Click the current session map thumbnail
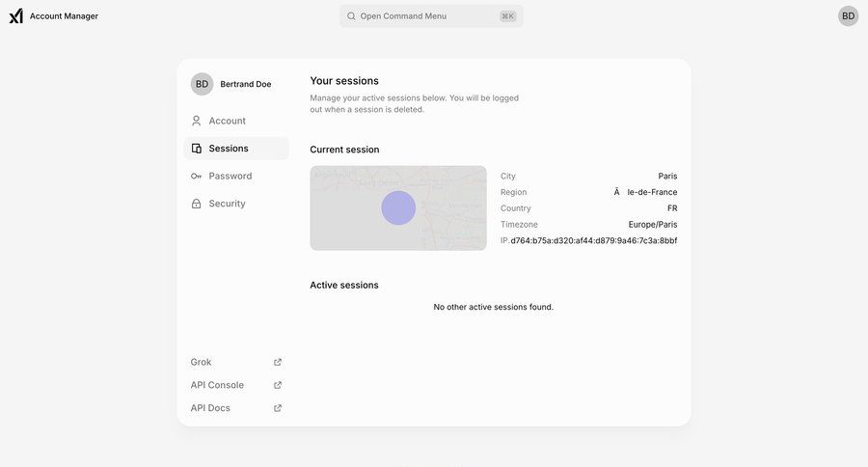Image resolution: width=868 pixels, height=467 pixels. pyautogui.click(x=398, y=207)
